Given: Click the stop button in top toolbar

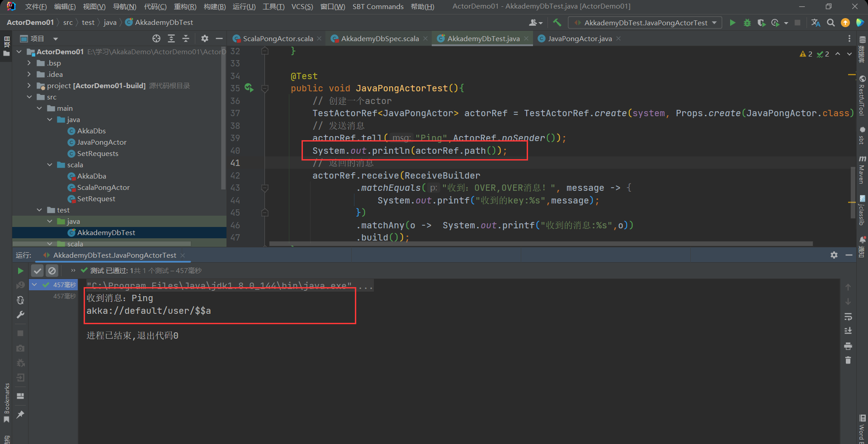Looking at the screenshot, I should click(797, 23).
